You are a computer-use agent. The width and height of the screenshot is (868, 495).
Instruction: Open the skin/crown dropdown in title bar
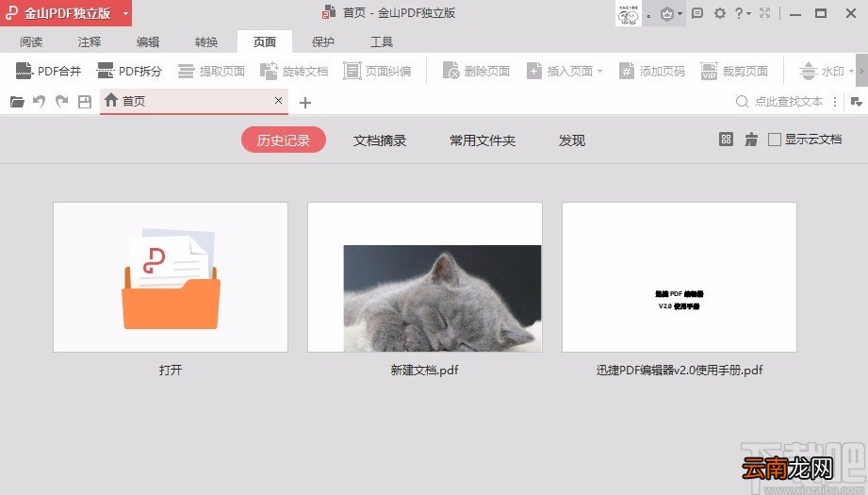point(671,13)
